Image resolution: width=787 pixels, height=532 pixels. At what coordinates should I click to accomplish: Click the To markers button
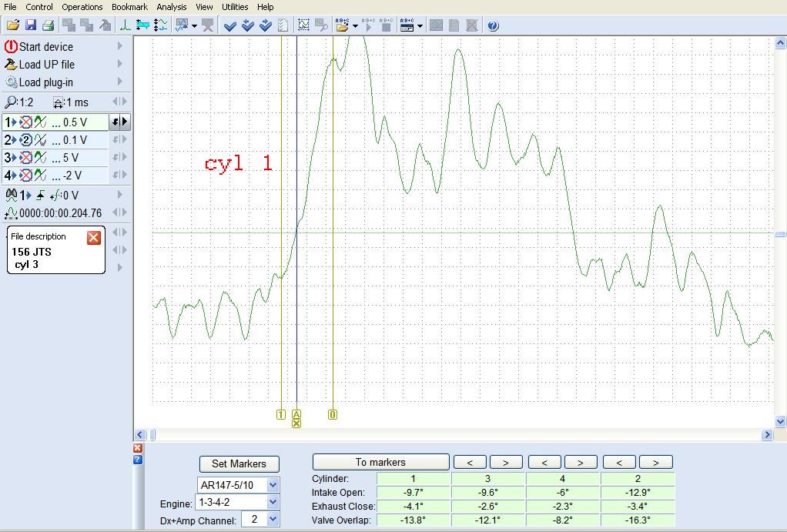pyautogui.click(x=380, y=462)
